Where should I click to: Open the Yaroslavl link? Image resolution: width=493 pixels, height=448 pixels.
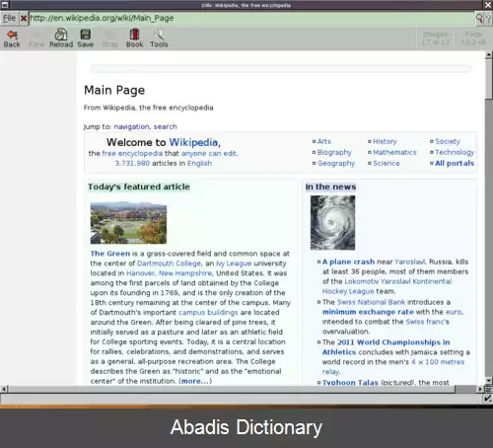coord(410,261)
